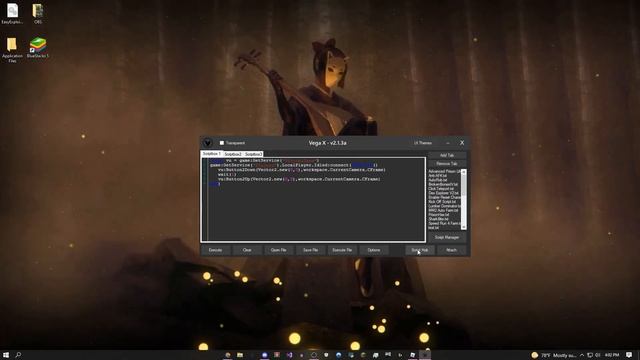Click the taskbar clock

pyautogui.click(x=612, y=355)
